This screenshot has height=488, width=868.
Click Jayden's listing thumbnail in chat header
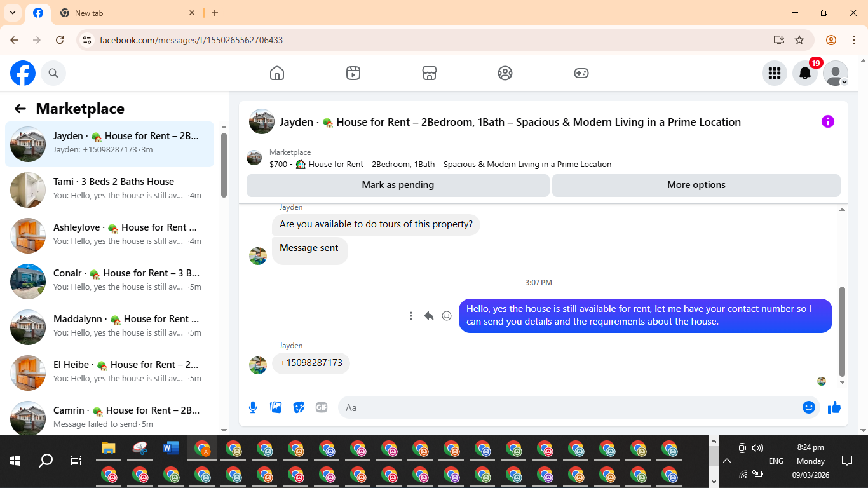tap(262, 121)
